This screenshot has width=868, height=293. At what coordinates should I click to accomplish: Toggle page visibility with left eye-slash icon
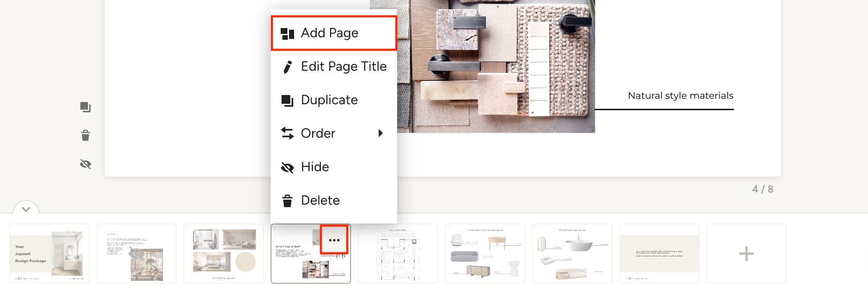coord(85,164)
